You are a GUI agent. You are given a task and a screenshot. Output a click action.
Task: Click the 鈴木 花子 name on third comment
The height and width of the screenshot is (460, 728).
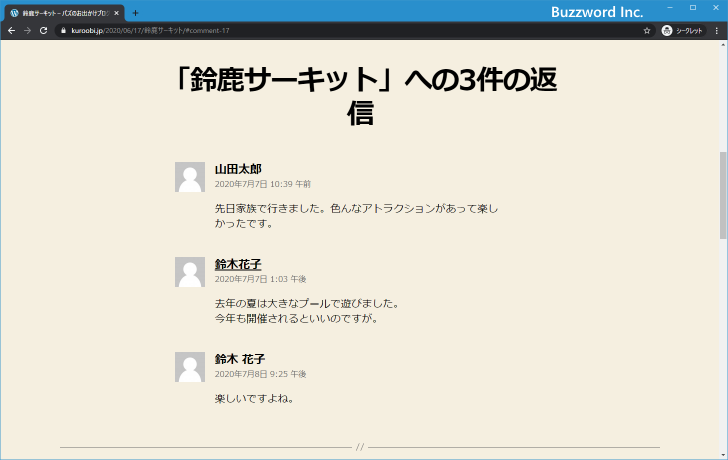(x=240, y=359)
